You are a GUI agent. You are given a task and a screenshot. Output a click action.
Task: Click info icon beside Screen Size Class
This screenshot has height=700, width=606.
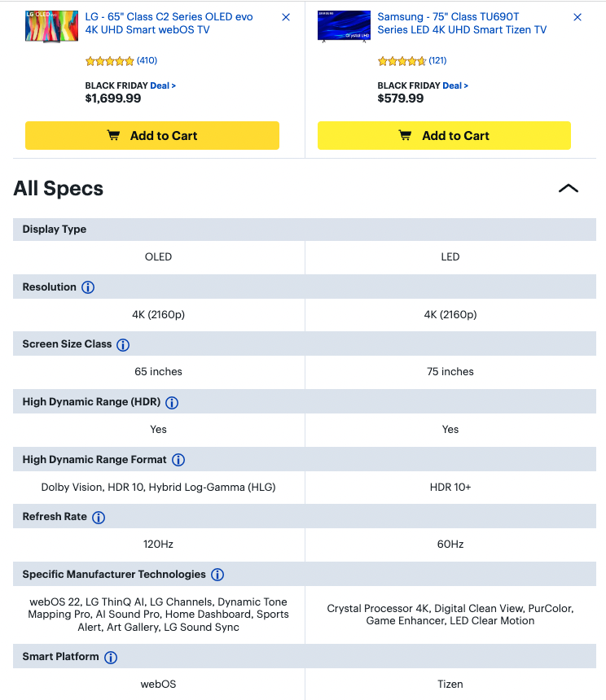(123, 345)
